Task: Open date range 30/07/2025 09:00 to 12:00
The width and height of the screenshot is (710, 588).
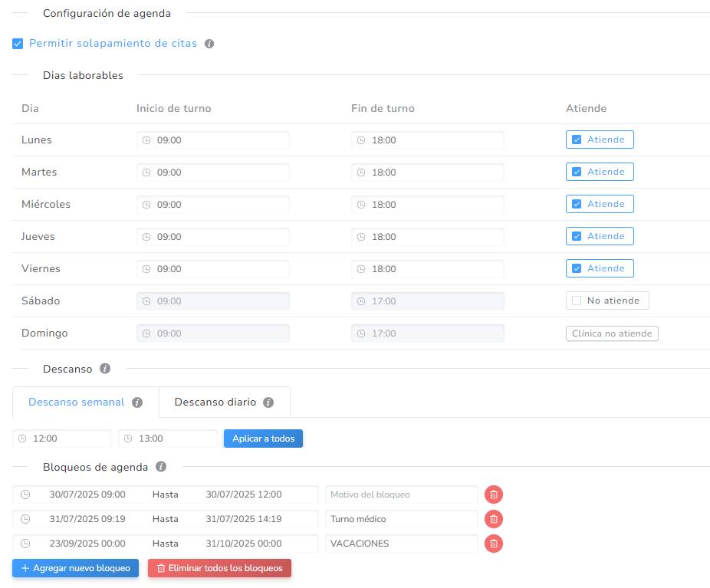Action: click(166, 494)
